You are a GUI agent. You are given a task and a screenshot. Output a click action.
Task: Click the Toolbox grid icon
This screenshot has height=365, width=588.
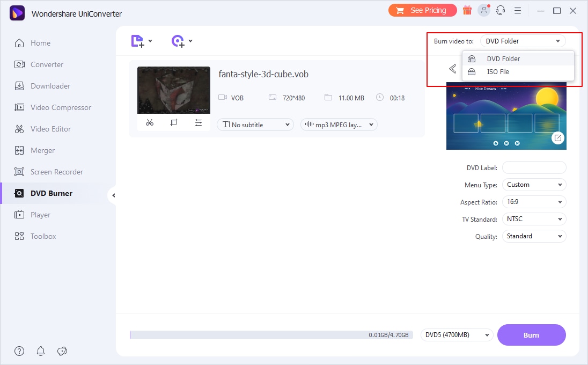pos(19,236)
